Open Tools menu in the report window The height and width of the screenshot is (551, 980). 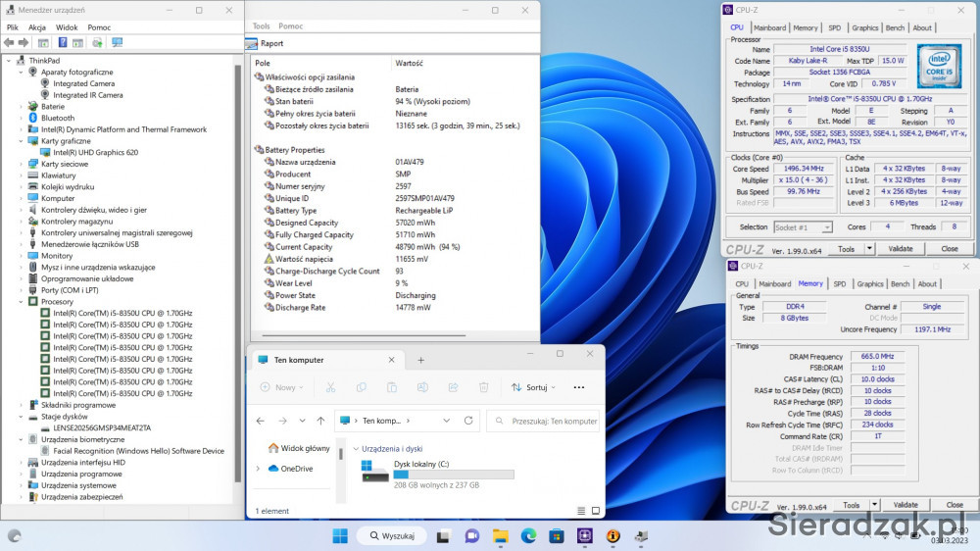coord(262,26)
